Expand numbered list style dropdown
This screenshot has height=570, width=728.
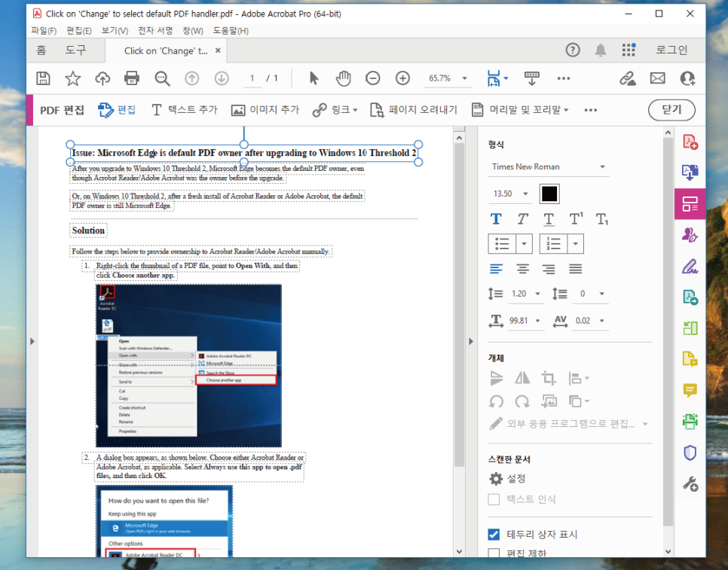coord(575,244)
